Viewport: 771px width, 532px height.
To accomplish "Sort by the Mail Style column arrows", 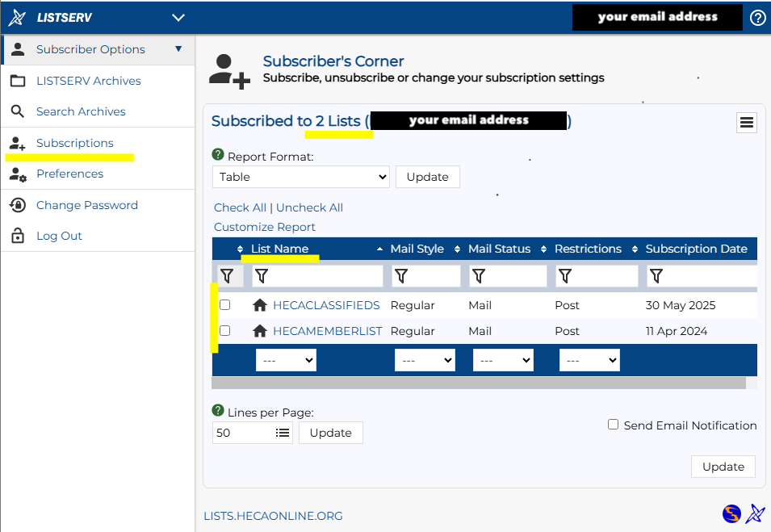I will click(457, 249).
